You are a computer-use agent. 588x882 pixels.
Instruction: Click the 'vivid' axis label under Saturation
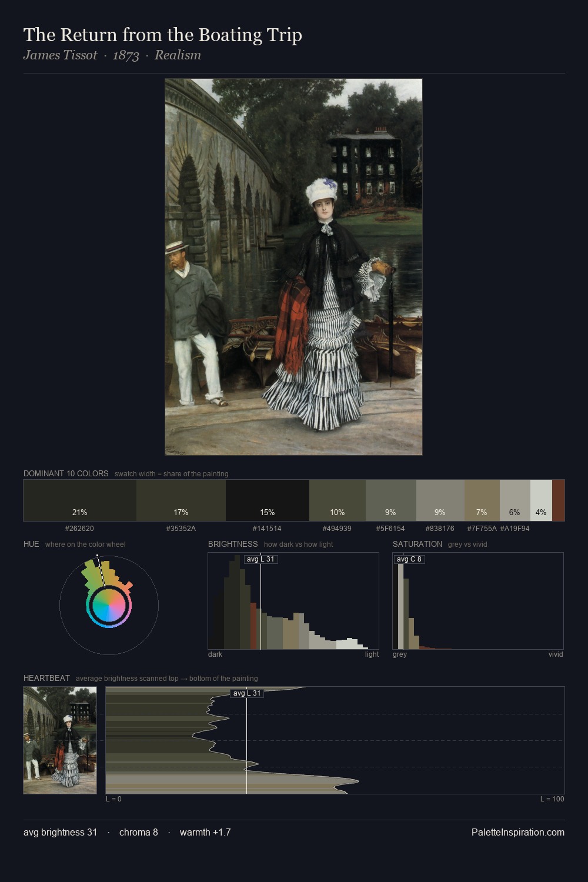click(x=556, y=654)
